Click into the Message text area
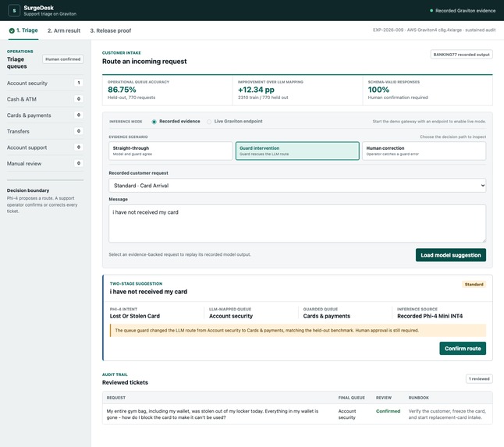504x447 pixels. (x=297, y=224)
